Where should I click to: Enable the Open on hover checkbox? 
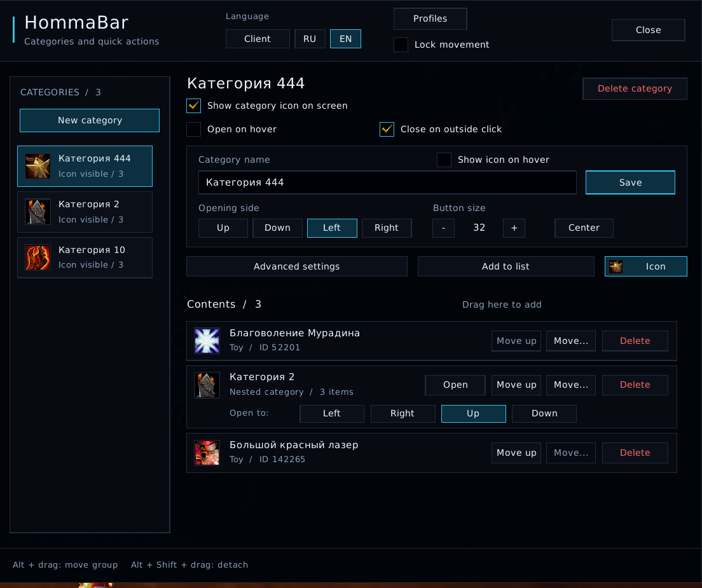[194, 129]
